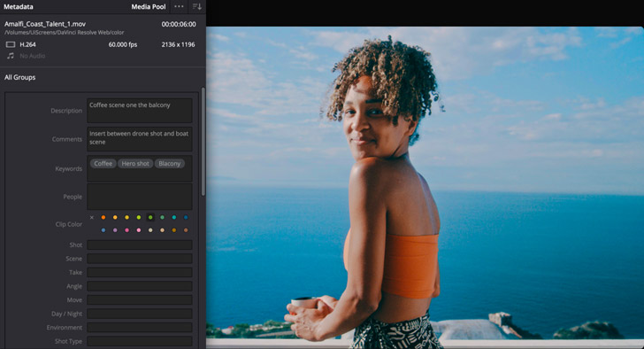Click the empty People field

[x=140, y=197]
